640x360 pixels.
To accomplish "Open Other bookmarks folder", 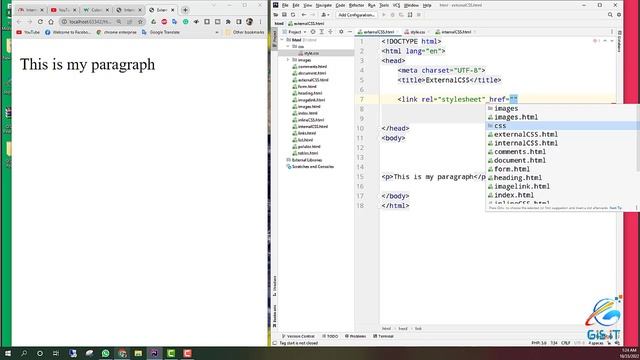I will pyautogui.click(x=245, y=32).
